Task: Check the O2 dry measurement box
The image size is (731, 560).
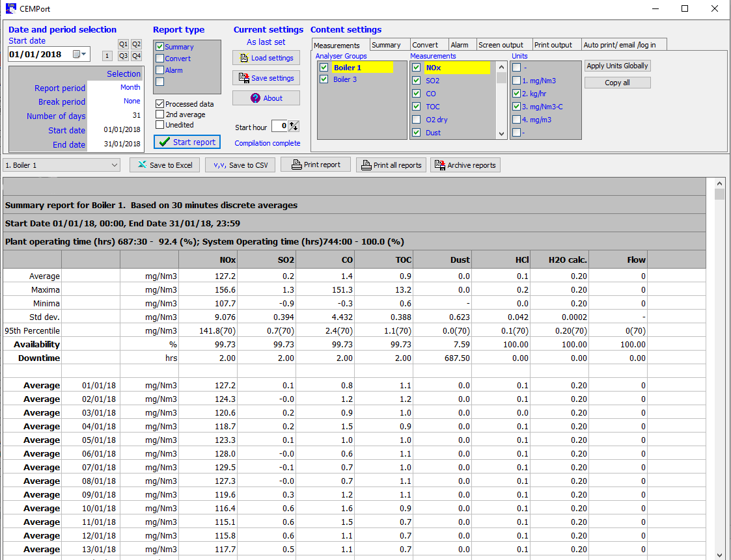Action: [417, 120]
